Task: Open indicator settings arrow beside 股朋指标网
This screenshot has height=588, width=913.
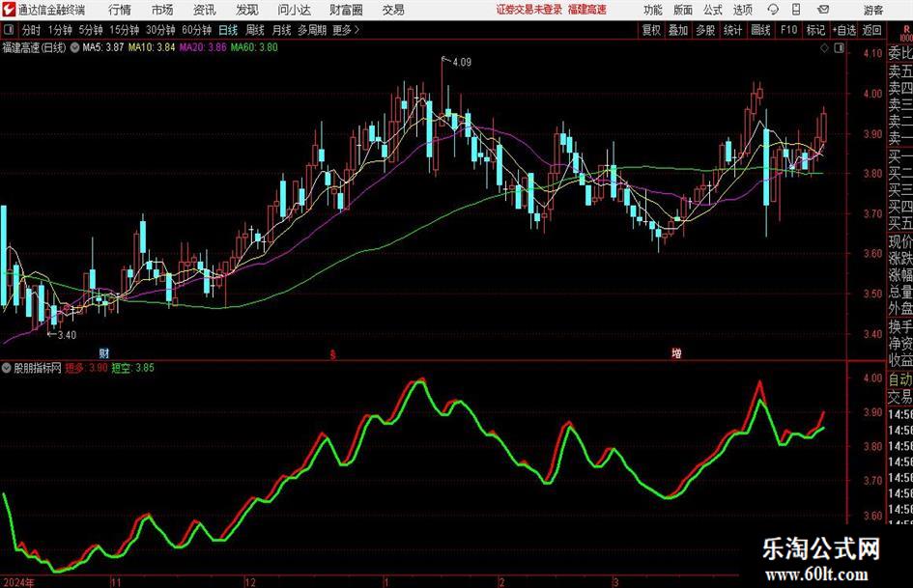Action: coord(7,368)
